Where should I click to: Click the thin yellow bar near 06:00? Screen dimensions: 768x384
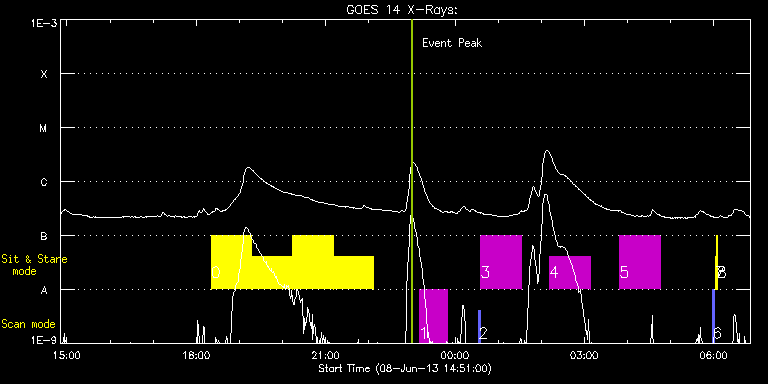coord(717,262)
